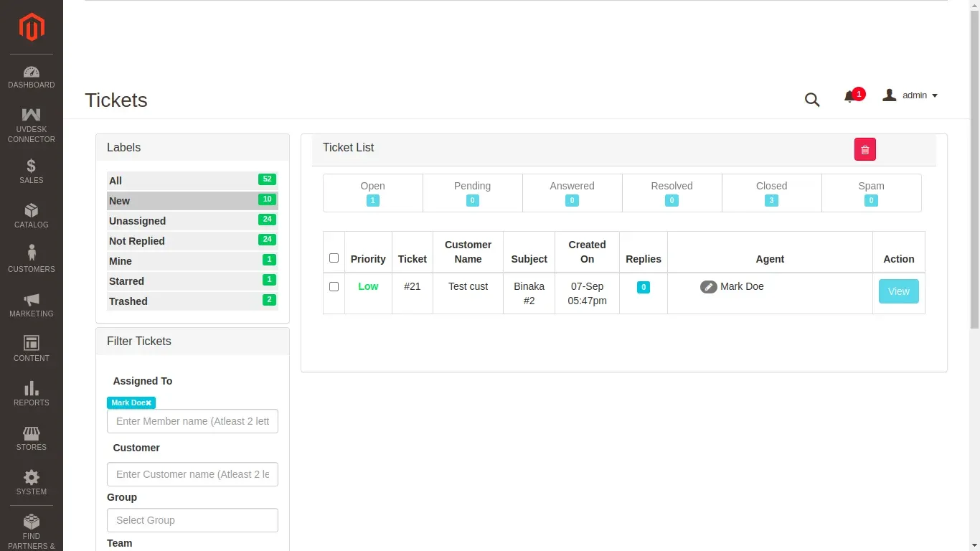This screenshot has height=551, width=980.
Task: Open the Stores sidebar menu
Action: pyautogui.click(x=32, y=438)
